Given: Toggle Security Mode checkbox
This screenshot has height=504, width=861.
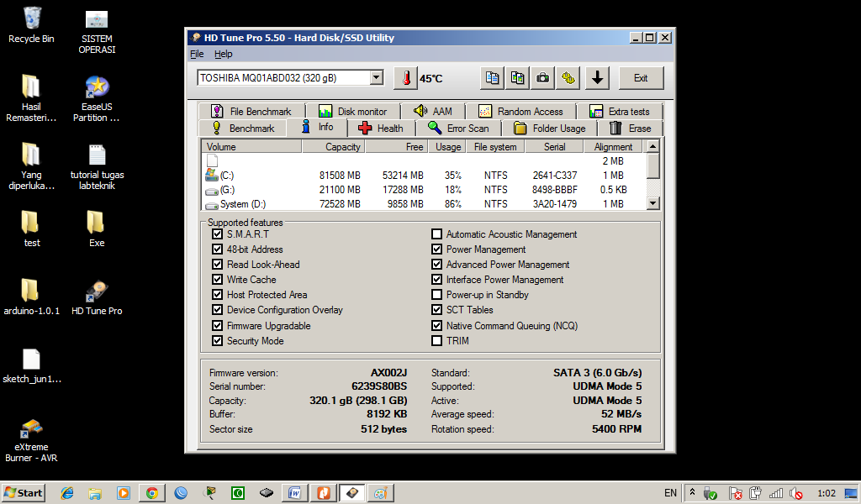Looking at the screenshot, I should point(217,340).
